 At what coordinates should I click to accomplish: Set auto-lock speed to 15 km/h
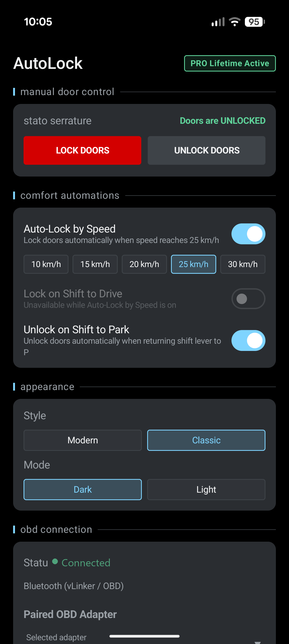click(95, 264)
